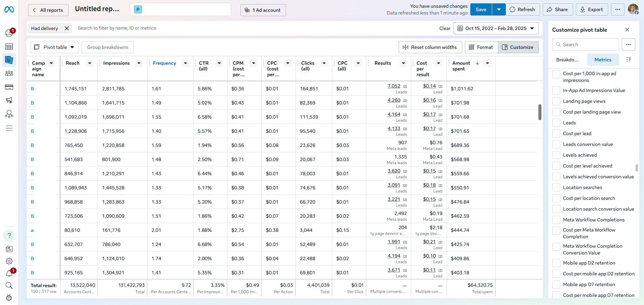Image resolution: width=644 pixels, height=305 pixels.
Task: Click the table vertical scrollbar thumb
Action: [540, 112]
